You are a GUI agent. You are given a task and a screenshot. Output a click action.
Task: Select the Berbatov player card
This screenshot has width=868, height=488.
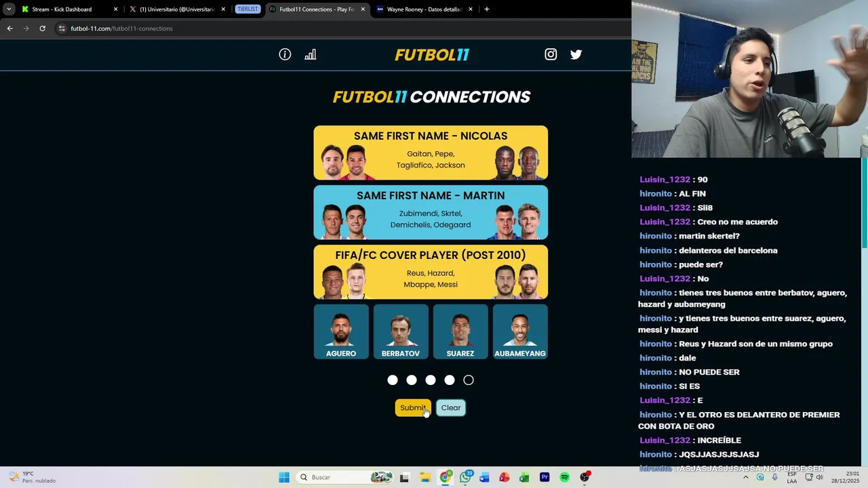401,331
